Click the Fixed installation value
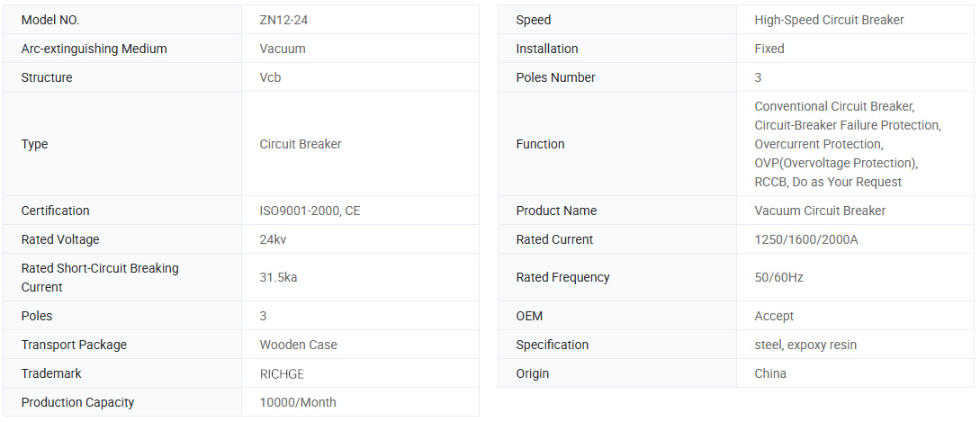This screenshot has height=422, width=980. pos(769,49)
